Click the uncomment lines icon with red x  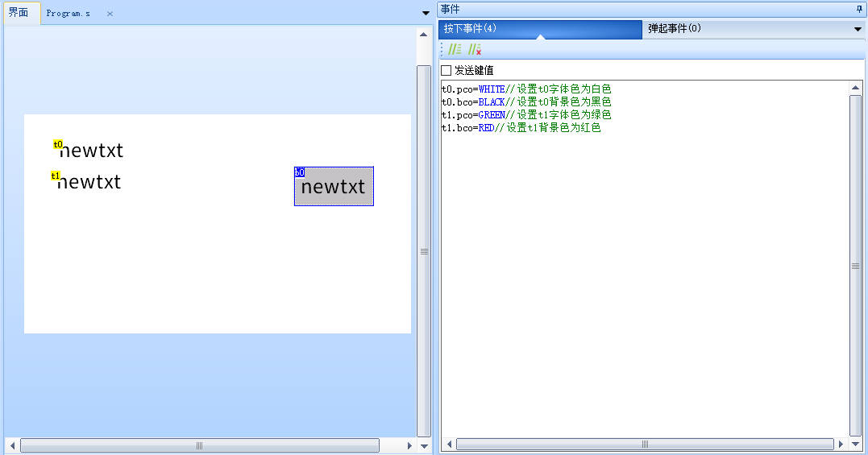[475, 50]
